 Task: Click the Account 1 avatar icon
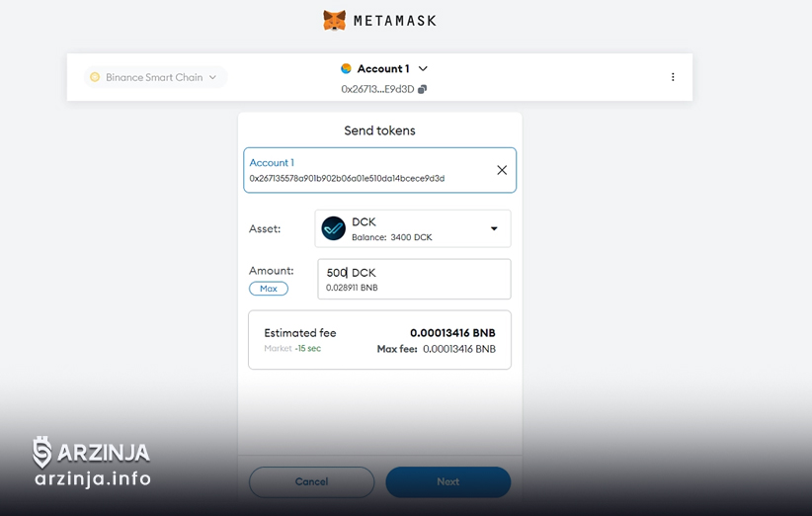coord(346,68)
